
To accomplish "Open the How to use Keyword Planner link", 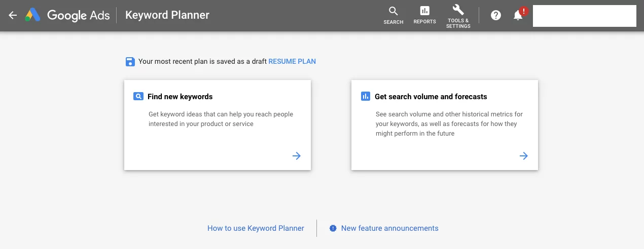I will coord(256,228).
